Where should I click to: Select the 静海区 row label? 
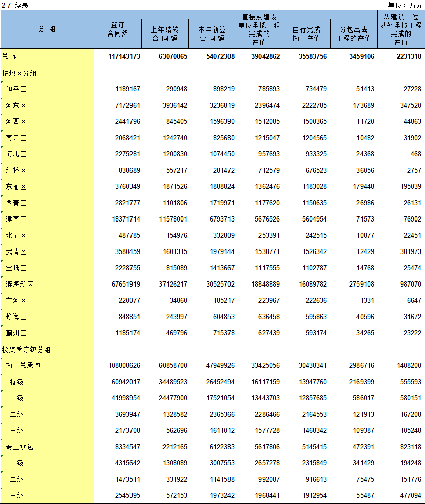(16, 317)
